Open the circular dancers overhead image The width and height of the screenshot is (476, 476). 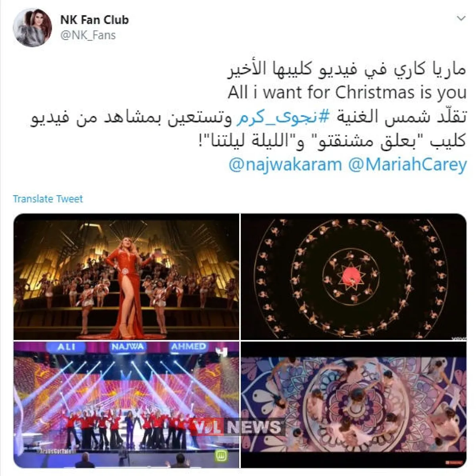354,276
